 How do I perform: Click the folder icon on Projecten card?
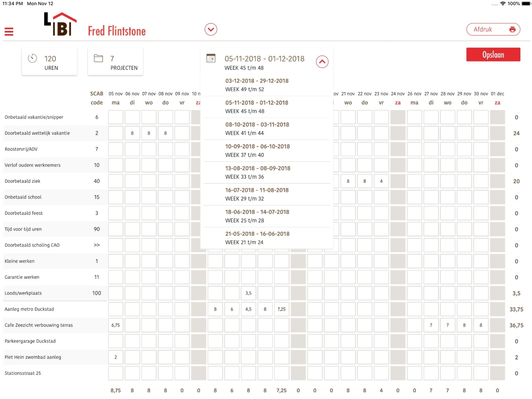tap(98, 58)
